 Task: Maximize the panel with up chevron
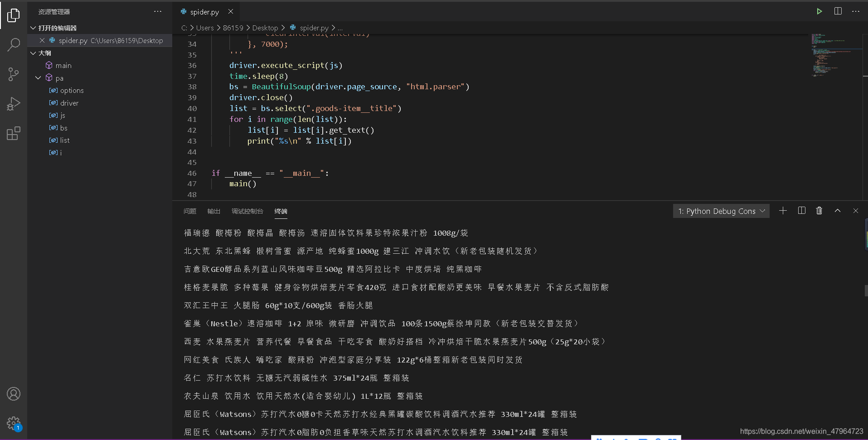point(838,211)
